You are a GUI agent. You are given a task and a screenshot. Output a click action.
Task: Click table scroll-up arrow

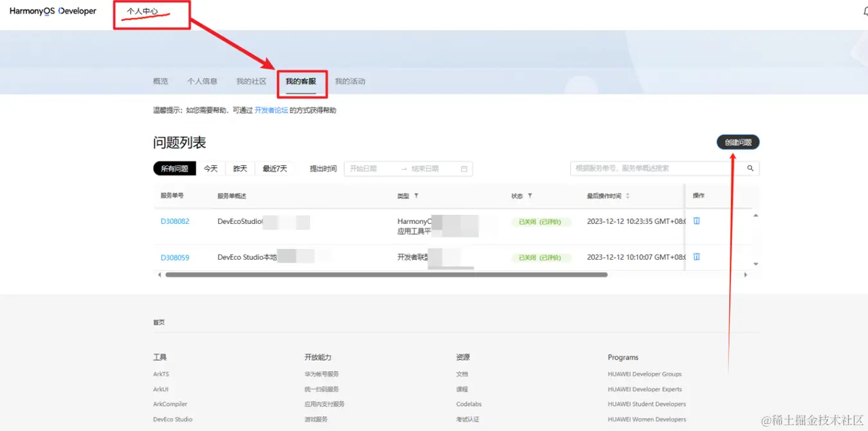tap(755, 215)
